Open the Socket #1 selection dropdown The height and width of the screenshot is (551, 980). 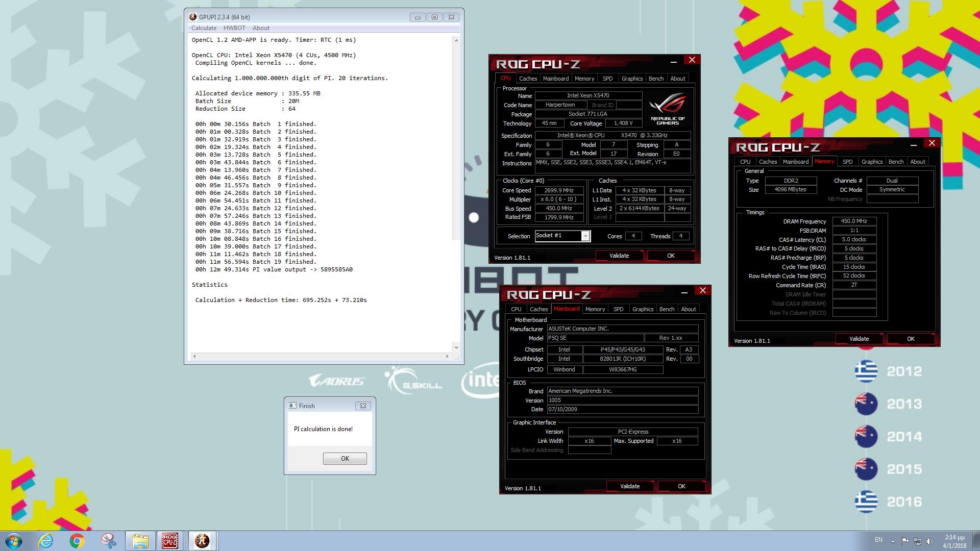coord(585,236)
